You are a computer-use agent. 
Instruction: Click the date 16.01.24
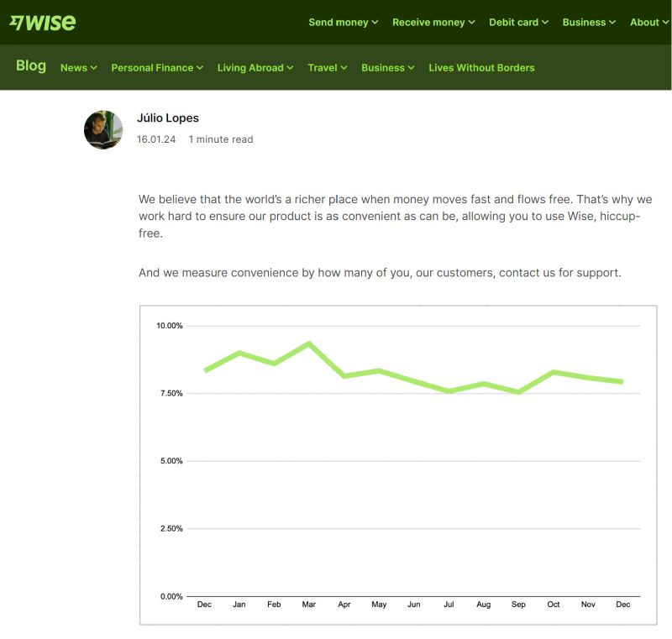click(x=156, y=139)
